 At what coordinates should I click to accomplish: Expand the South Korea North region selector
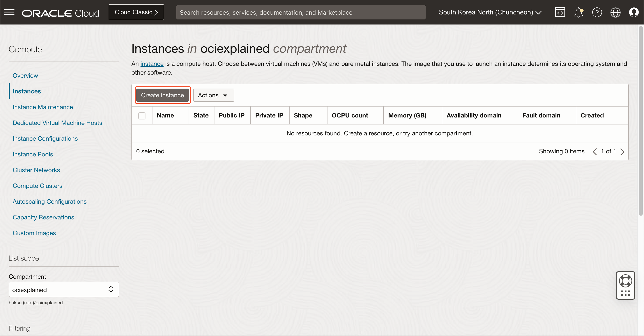(x=490, y=12)
